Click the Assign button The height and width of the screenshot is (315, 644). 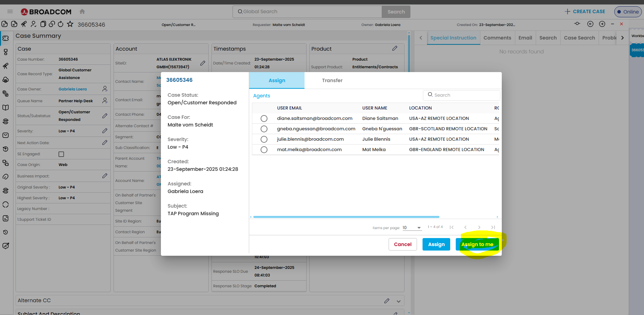point(436,244)
